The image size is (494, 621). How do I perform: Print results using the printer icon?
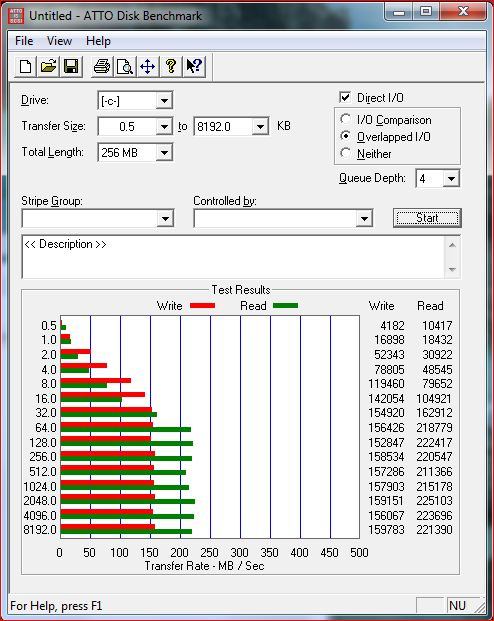[102, 66]
